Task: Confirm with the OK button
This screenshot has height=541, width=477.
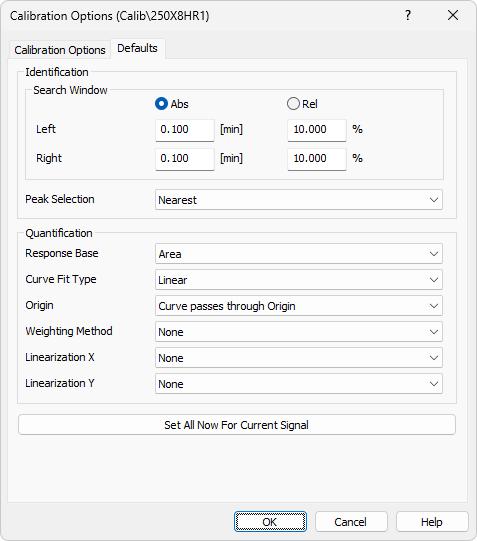Action: [x=270, y=522]
